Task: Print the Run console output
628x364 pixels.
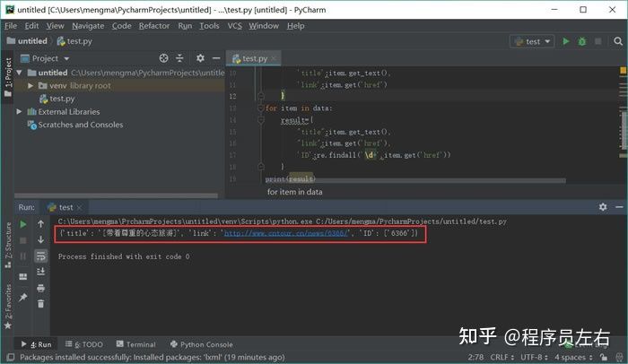Action: pos(41,288)
